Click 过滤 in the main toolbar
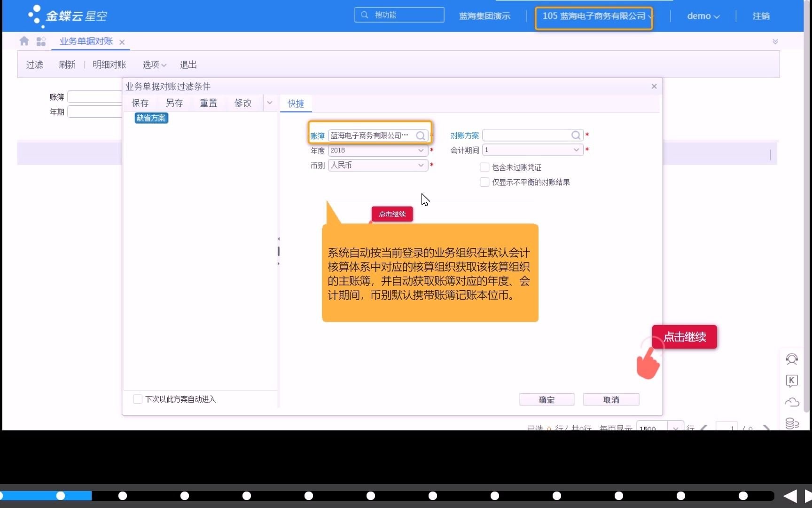This screenshot has width=812, height=508. point(34,64)
